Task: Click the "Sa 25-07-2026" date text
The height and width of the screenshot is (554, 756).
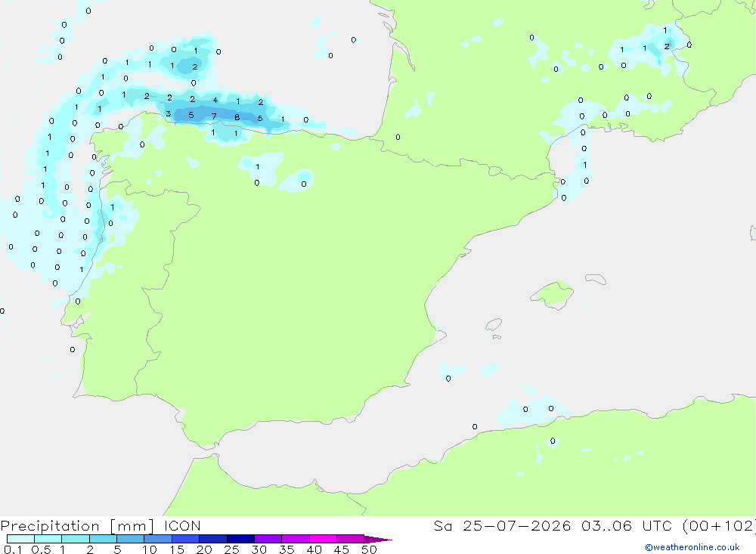Action: pyautogui.click(x=503, y=526)
